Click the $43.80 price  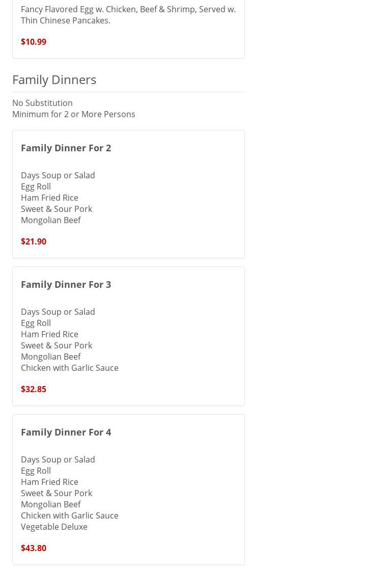point(34,548)
